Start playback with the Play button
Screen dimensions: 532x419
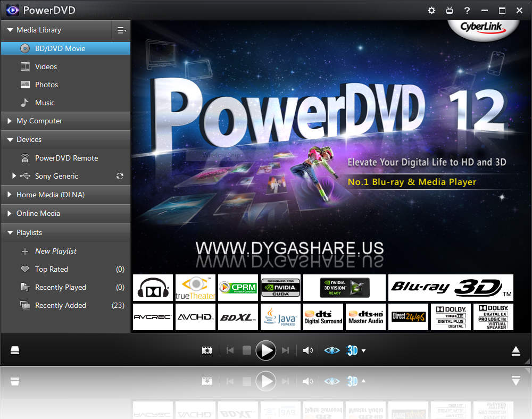265,350
